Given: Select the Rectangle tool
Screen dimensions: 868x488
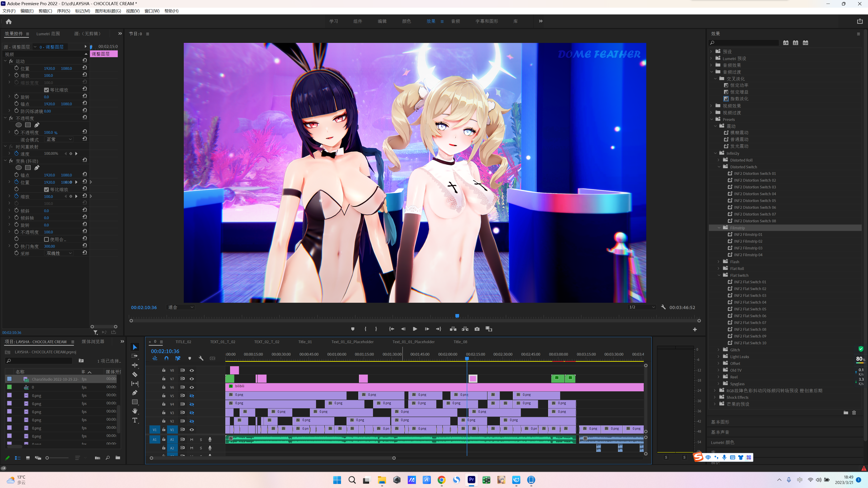Looking at the screenshot, I should click(135, 402).
